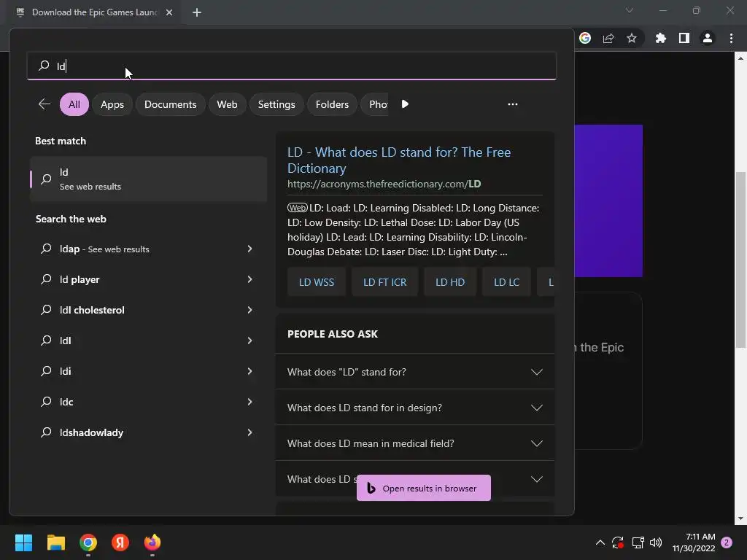The width and height of the screenshot is (747, 560).
Task: Click Google Chrome taskbar icon
Action: (88, 542)
